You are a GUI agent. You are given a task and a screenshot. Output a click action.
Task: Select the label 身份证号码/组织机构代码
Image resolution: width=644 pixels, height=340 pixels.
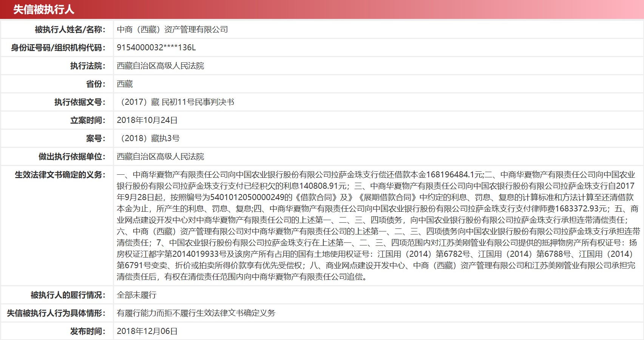click(58, 48)
